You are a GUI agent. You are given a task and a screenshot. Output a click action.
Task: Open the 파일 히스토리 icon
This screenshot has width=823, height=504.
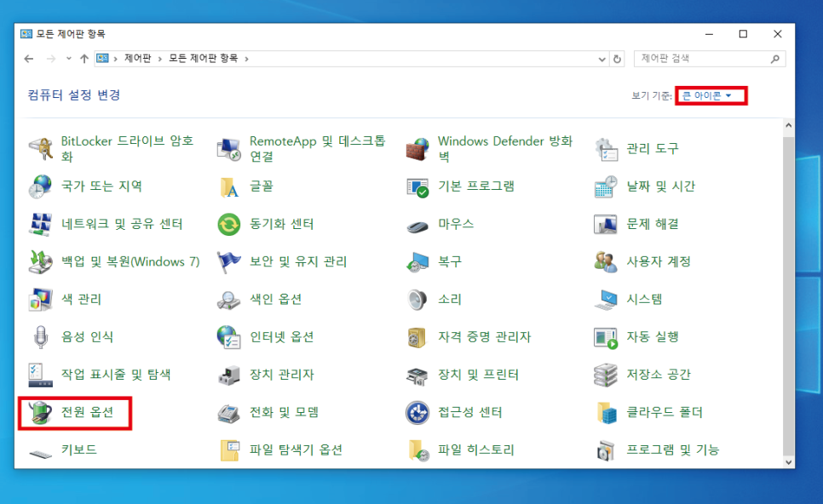[x=417, y=450]
